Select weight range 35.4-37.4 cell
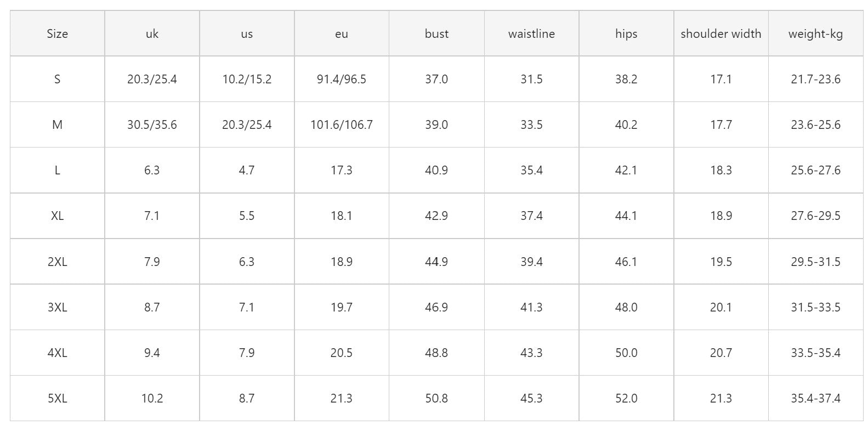The image size is (868, 442). [x=815, y=399]
